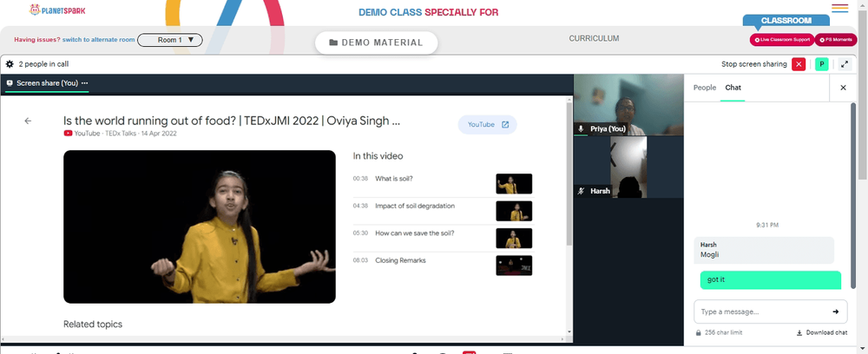Click the YouTube TEDx Talks source line
Image resolution: width=868 pixels, height=354 pixels.
120,134
